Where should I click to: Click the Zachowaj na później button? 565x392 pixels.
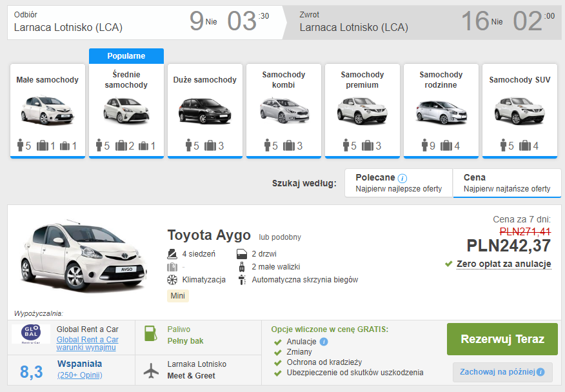click(x=502, y=372)
